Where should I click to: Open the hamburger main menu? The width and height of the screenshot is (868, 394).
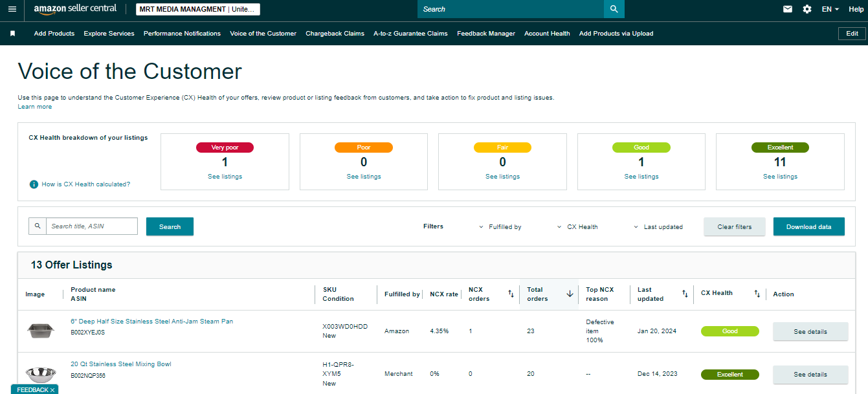click(12, 9)
